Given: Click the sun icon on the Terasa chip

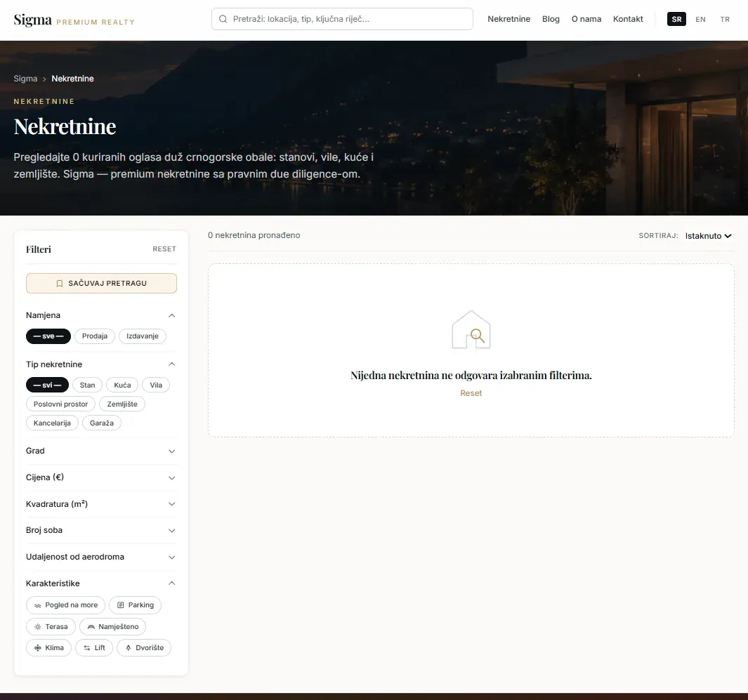Looking at the screenshot, I should (38, 626).
